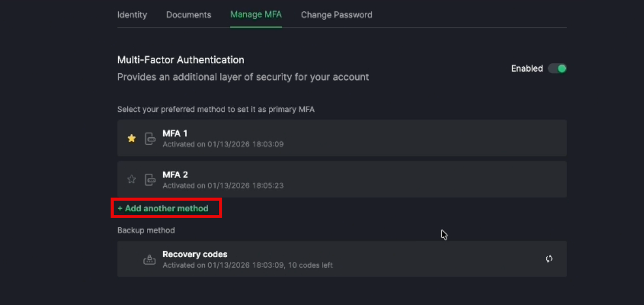
Task: Click the filled gold star beside MFA 1
Action: tap(131, 138)
